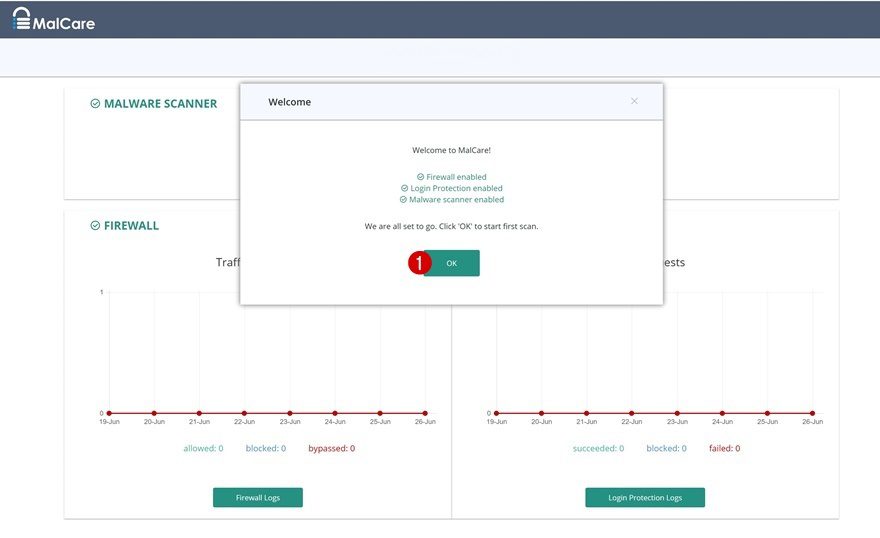The height and width of the screenshot is (538, 880).
Task: Open the Firewall Logs
Action: [x=257, y=497]
